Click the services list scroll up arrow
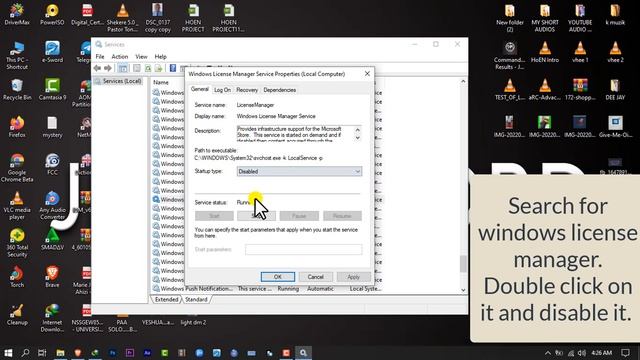640x360 pixels. [463, 82]
